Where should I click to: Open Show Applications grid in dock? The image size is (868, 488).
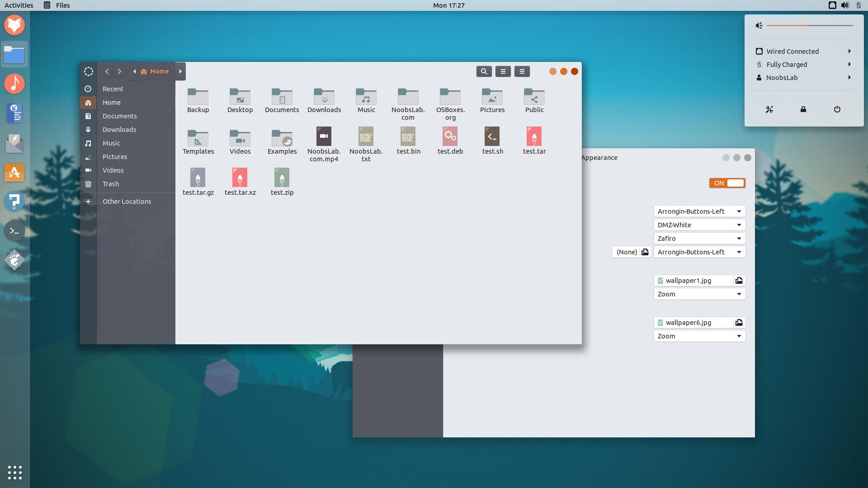[14, 473]
